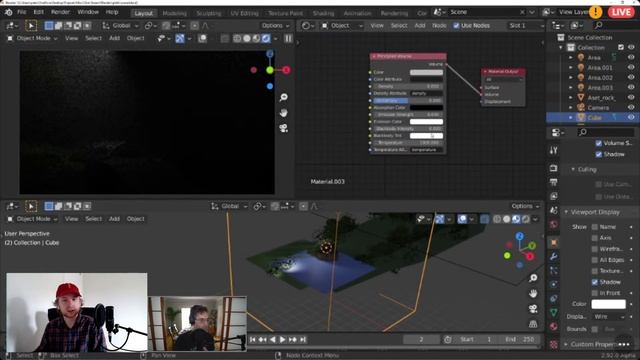Play animation in reverse in timeline
640x360 pixels.
click(x=273, y=340)
